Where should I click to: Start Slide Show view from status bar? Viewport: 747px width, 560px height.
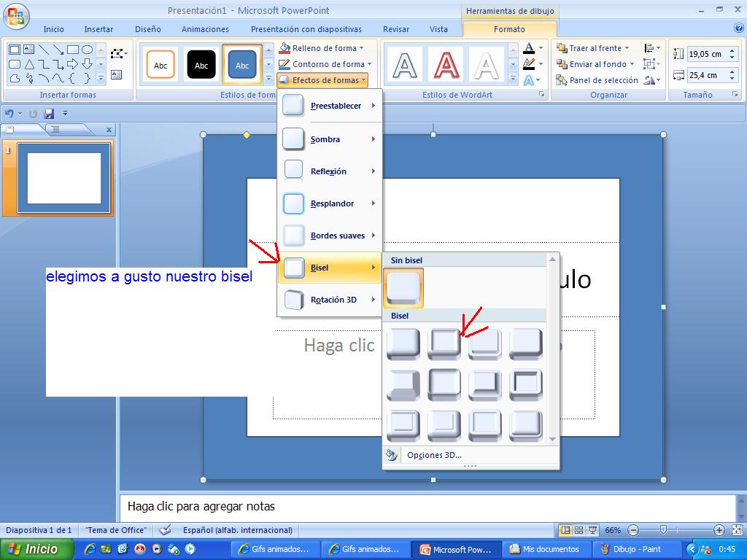592,530
